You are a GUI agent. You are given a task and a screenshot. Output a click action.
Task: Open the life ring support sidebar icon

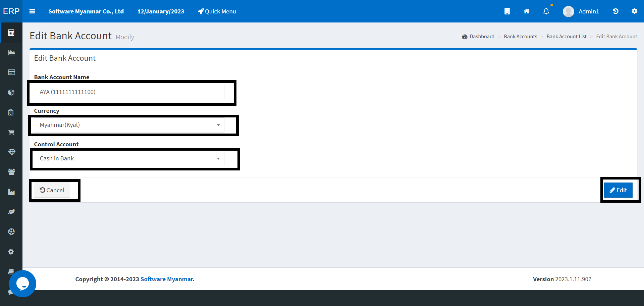(x=11, y=232)
